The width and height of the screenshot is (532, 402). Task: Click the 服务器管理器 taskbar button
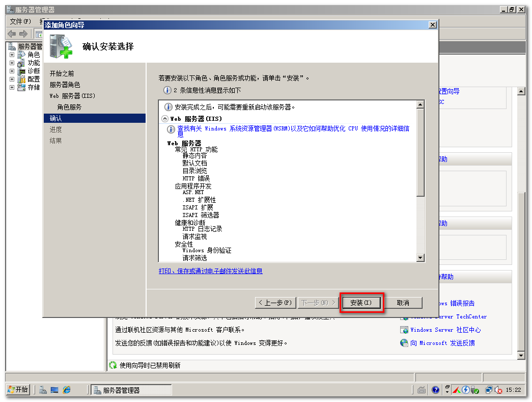(x=131, y=390)
